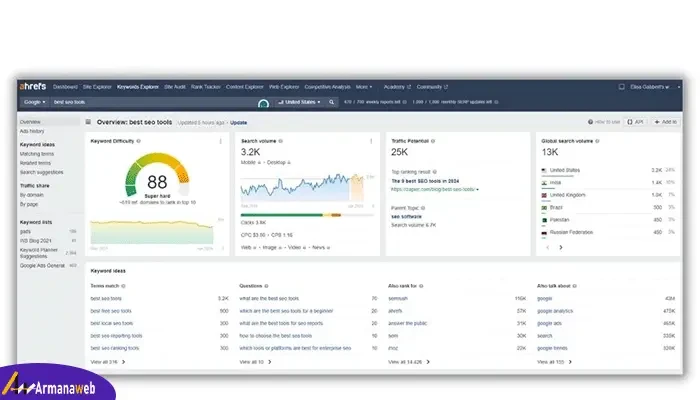The width and height of the screenshot is (700, 400).
Task: Click the clicks distribution progress bar
Action: (307, 215)
